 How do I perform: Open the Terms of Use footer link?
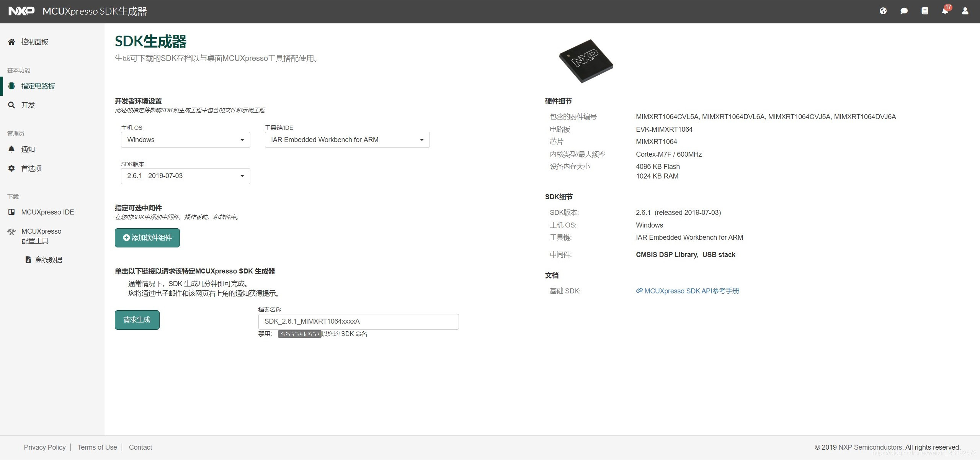[x=97, y=447]
